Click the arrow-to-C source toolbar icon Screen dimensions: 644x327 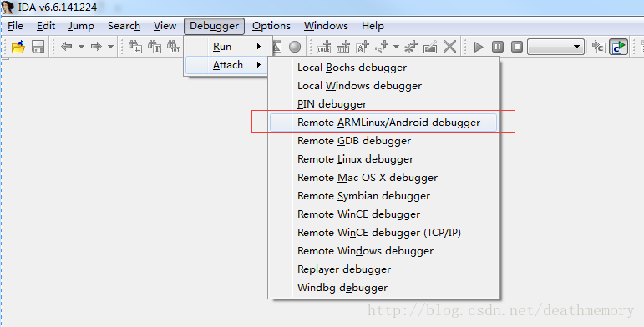click(x=598, y=47)
